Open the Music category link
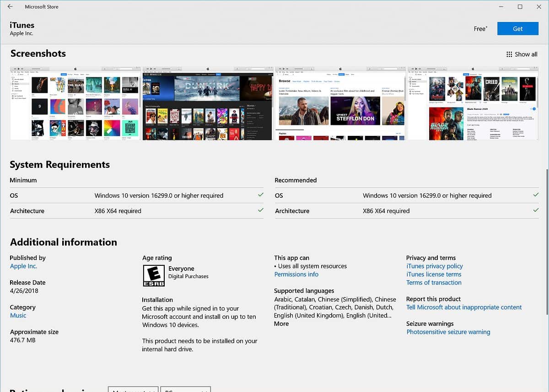549x392 pixels. (x=18, y=316)
